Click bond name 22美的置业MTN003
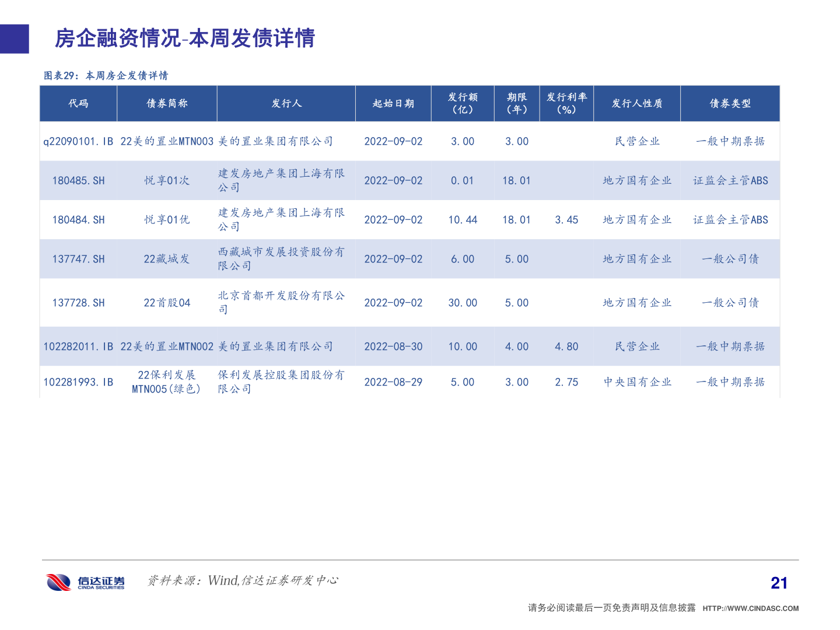The height and width of the screenshot is (630, 840). (x=167, y=141)
